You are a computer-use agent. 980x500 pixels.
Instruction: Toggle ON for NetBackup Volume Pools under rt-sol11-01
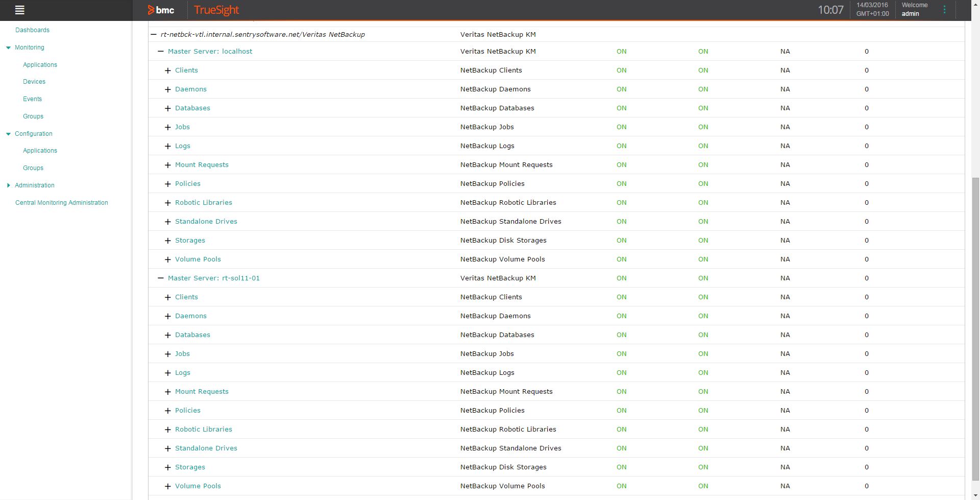click(621, 486)
